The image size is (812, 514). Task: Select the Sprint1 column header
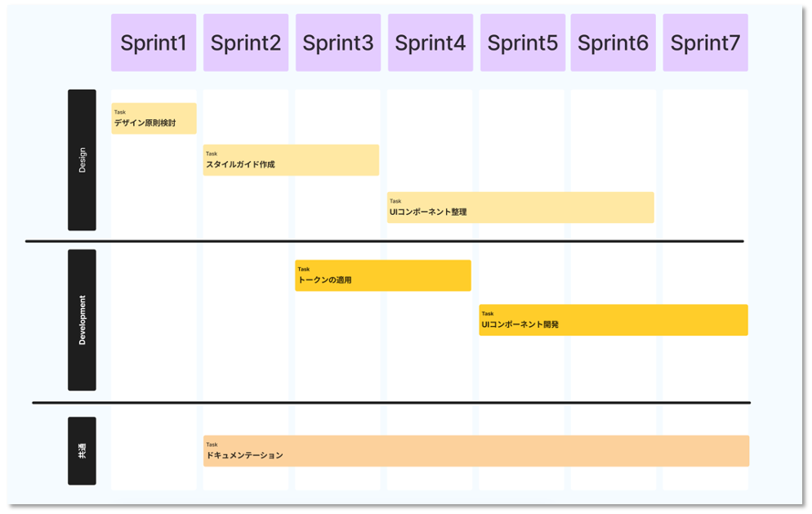point(154,42)
